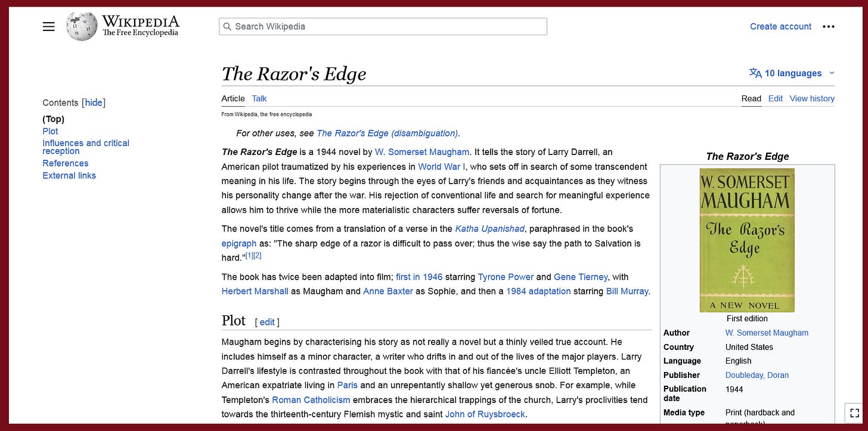Screen dimensions: 868x431
Task: Click footnote reference [1]
Action: point(249,255)
